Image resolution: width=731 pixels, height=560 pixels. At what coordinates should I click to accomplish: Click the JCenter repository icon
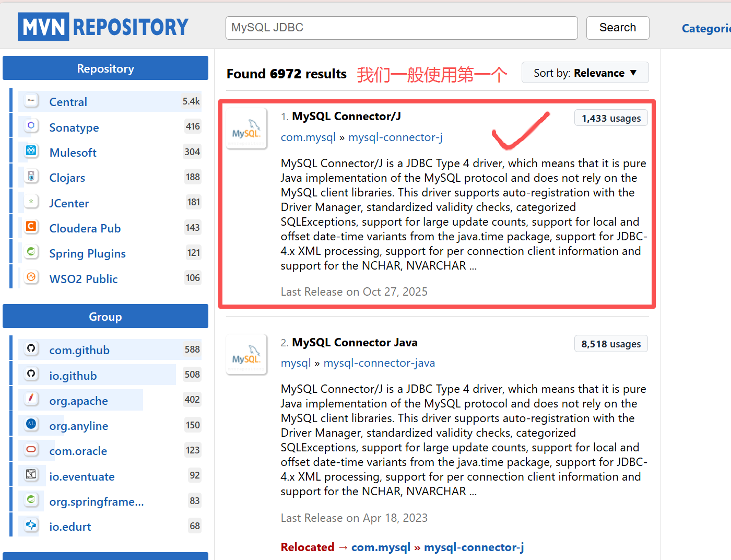coord(31,201)
